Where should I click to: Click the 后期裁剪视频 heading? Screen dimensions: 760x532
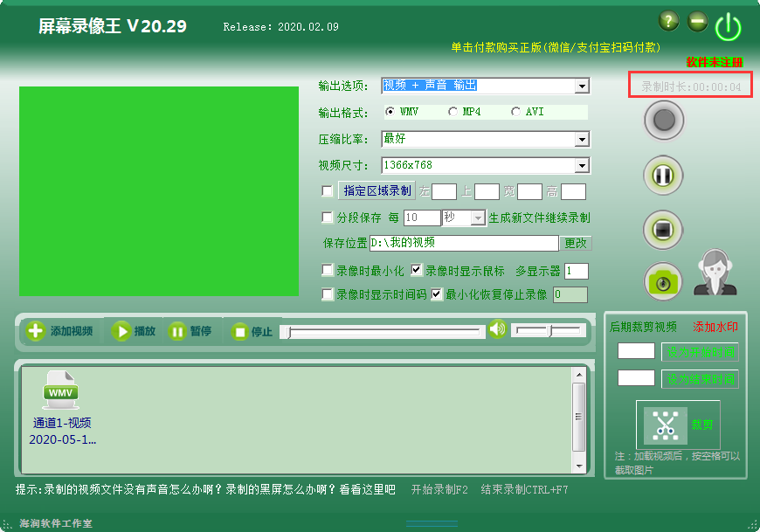pyautogui.click(x=643, y=327)
